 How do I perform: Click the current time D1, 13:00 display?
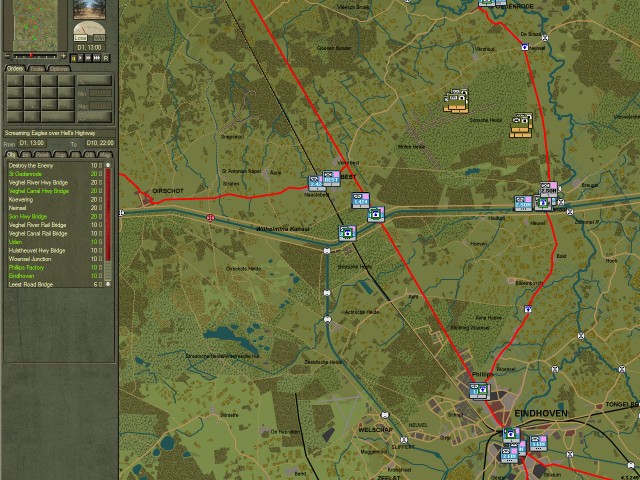click(89, 47)
